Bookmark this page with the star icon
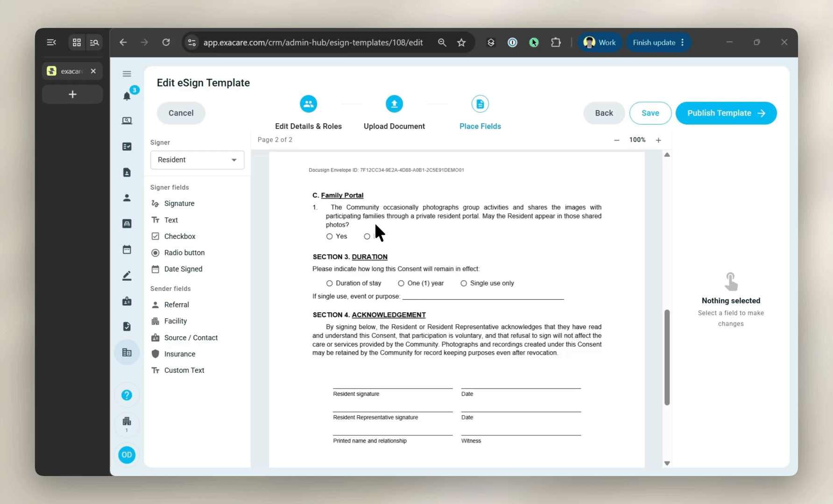Image resolution: width=833 pixels, height=504 pixels. [x=461, y=42]
